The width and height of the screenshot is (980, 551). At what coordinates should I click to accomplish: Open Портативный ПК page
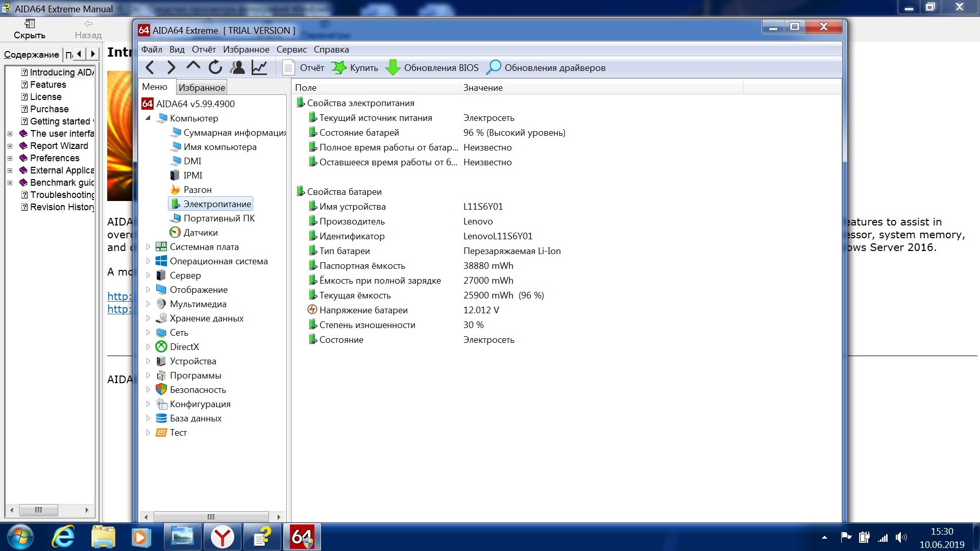tap(212, 218)
